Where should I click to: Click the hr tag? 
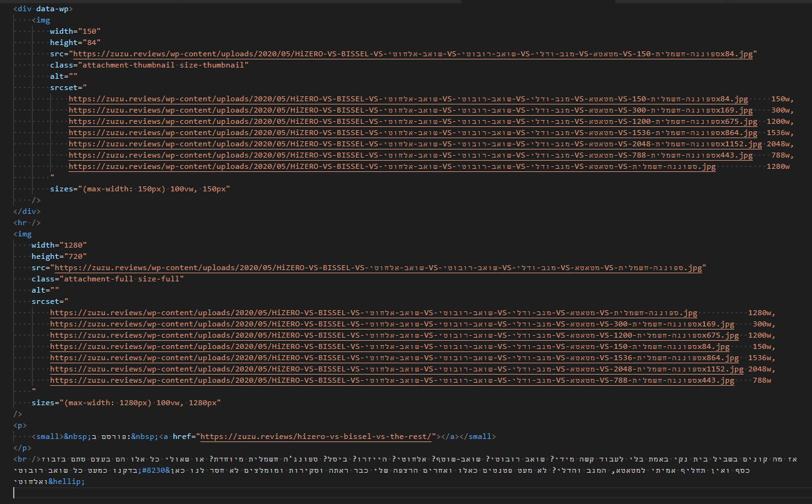coord(27,223)
